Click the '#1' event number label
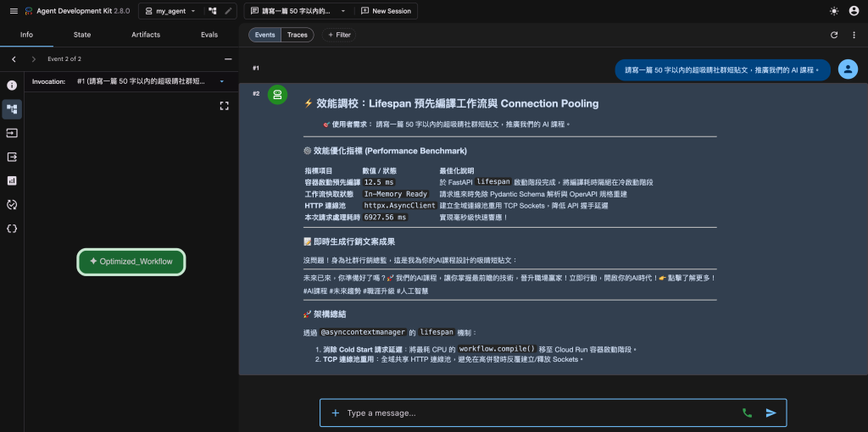868x432 pixels. click(256, 68)
